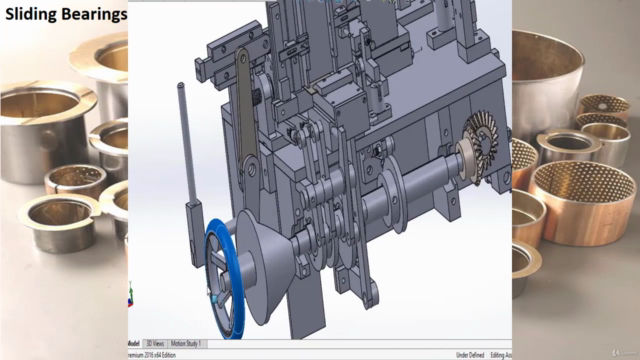
Task: Open the 3D Views tab
Action: (x=155, y=344)
